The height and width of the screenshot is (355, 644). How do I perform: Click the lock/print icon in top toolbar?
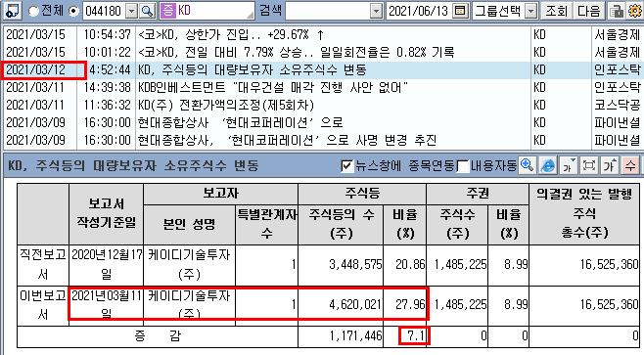coord(616,11)
